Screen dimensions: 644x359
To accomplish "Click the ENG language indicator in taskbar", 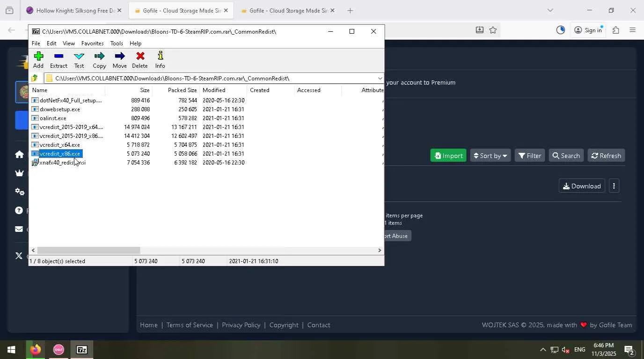I will 580,350.
